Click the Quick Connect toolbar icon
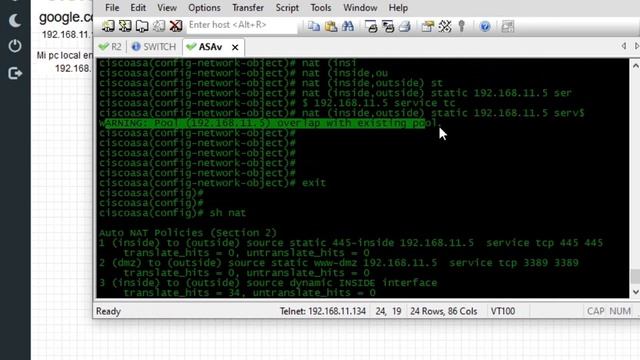640x360 pixels. coord(125,26)
